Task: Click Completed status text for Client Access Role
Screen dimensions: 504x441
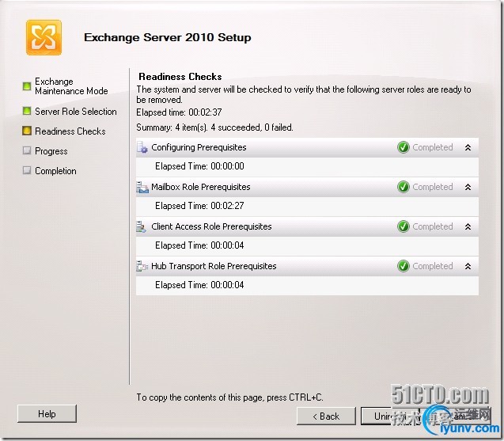Action: pyautogui.click(x=433, y=226)
